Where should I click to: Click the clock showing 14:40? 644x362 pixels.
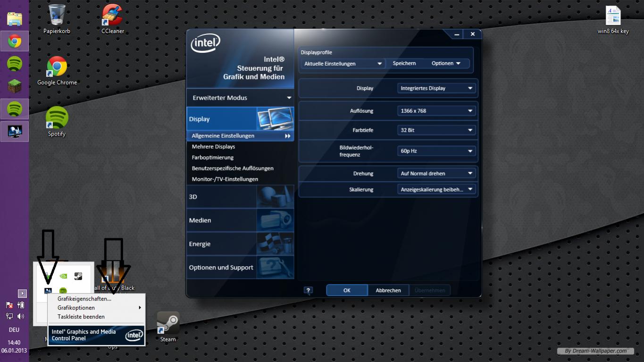tap(14, 343)
